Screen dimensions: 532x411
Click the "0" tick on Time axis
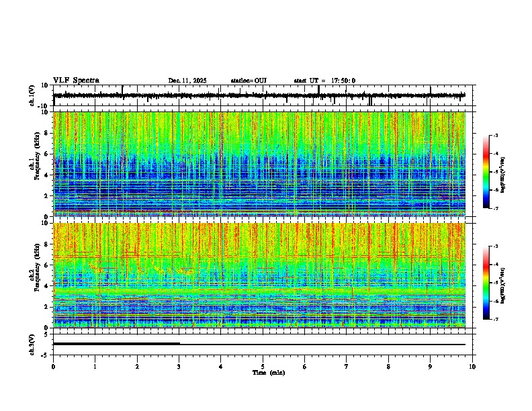click(53, 367)
